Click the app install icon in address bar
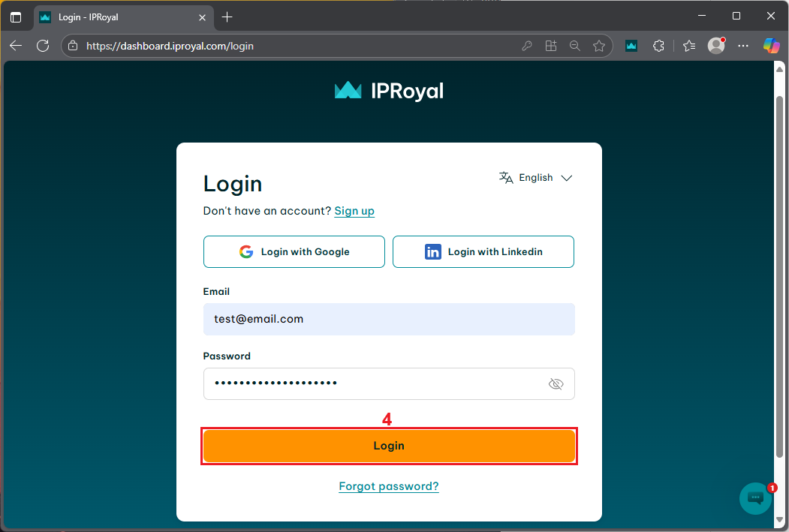Screen dimensions: 789x532 pyautogui.click(x=551, y=46)
